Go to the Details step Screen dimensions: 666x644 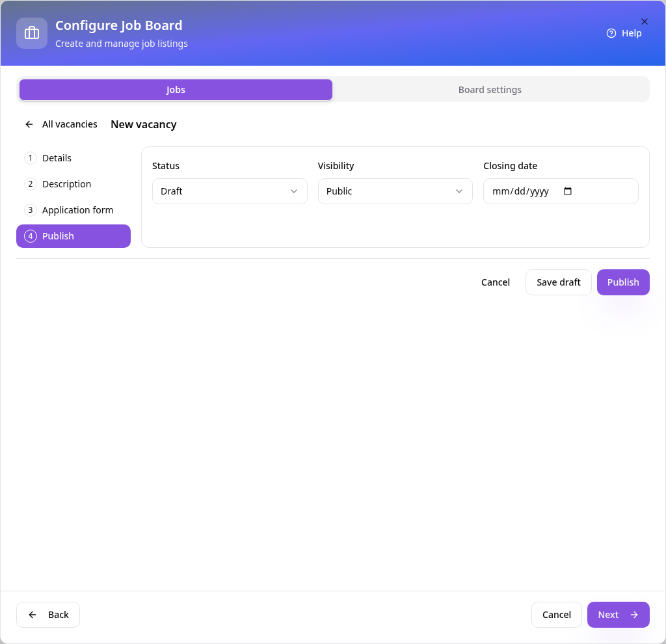[73, 158]
